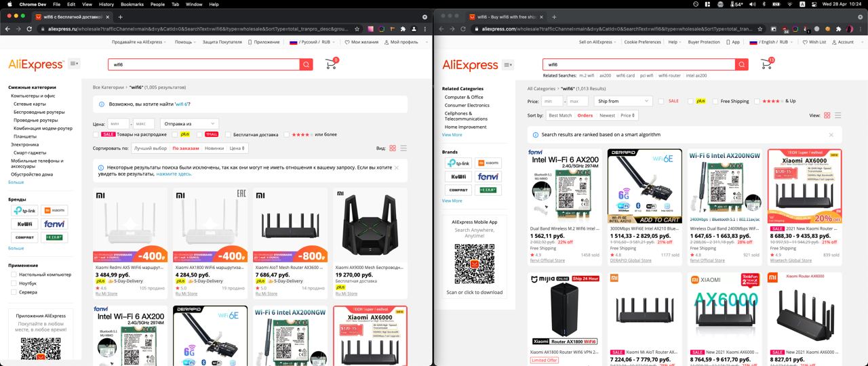The height and width of the screenshot is (366, 868).
Task: Click the search magnifier button in the right window
Action: tap(741, 64)
